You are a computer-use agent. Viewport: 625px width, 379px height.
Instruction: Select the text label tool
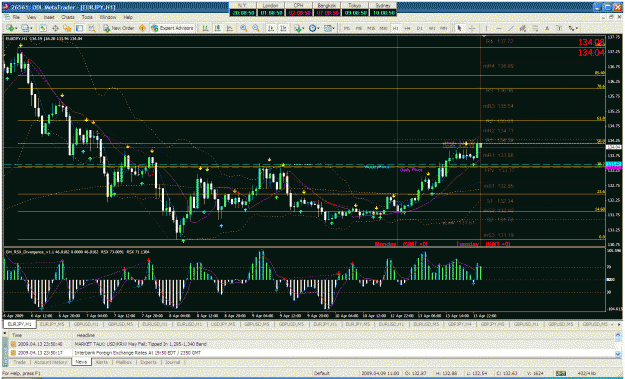coord(559,28)
